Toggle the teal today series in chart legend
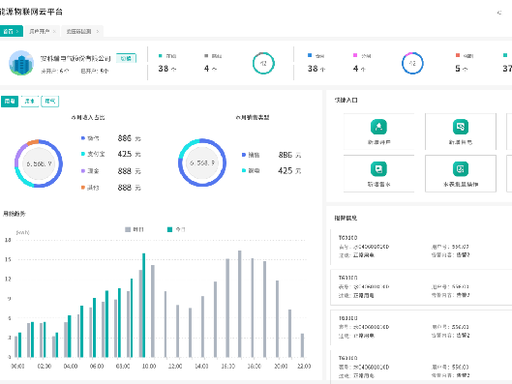Viewport: 512px width, 384px height. [x=176, y=229]
